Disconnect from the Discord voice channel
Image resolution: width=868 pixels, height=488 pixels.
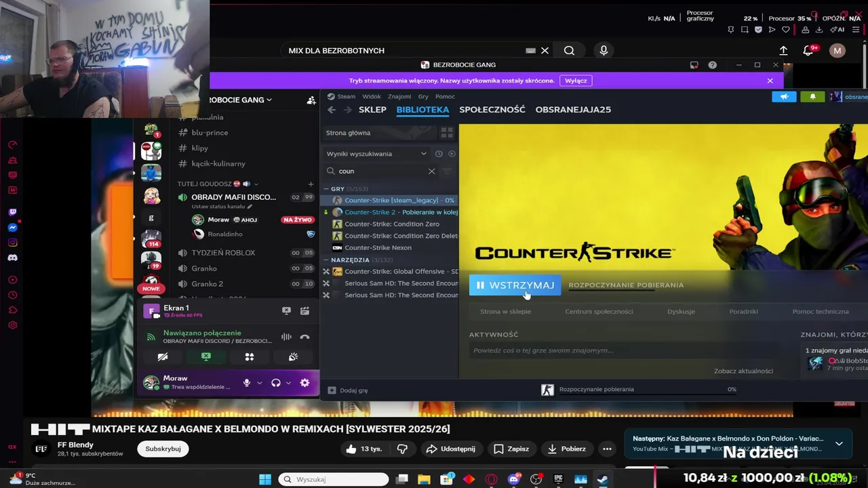pos(304,337)
